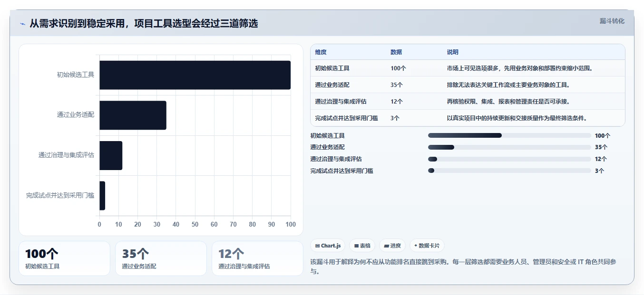Click the 100个 stat card
Viewport: 644px width, 295px height.
(x=64, y=258)
